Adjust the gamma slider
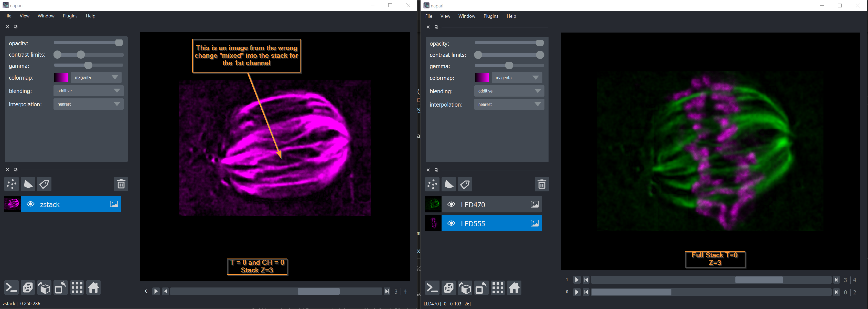This screenshot has height=309, width=868. (x=88, y=65)
